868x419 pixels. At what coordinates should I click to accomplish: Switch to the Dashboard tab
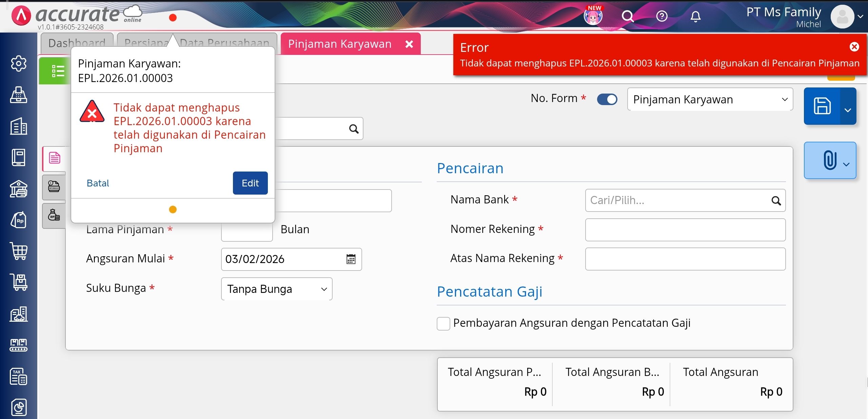tap(77, 43)
